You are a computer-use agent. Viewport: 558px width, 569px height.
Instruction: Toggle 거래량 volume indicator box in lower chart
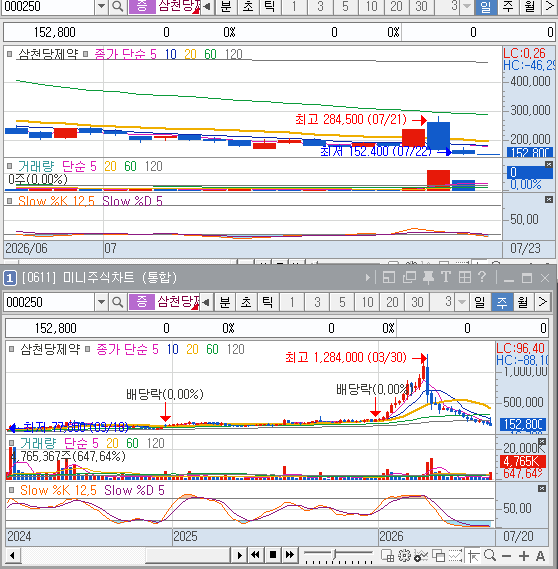12,443
